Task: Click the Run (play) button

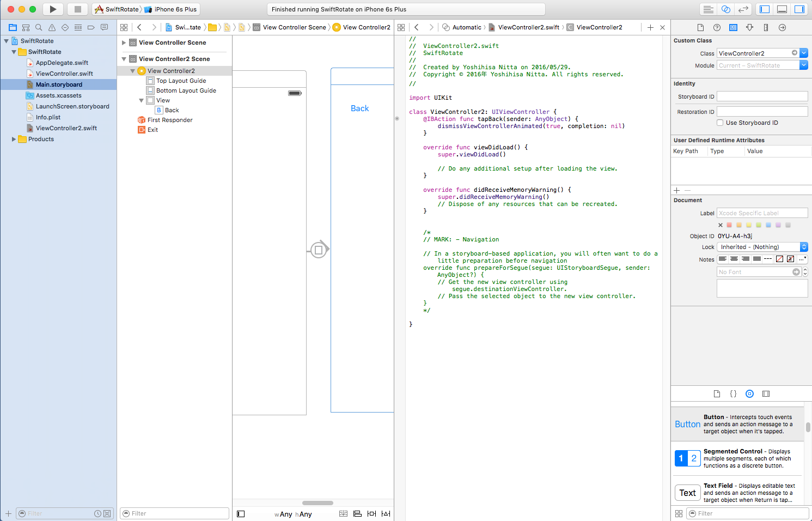Action: click(x=53, y=9)
